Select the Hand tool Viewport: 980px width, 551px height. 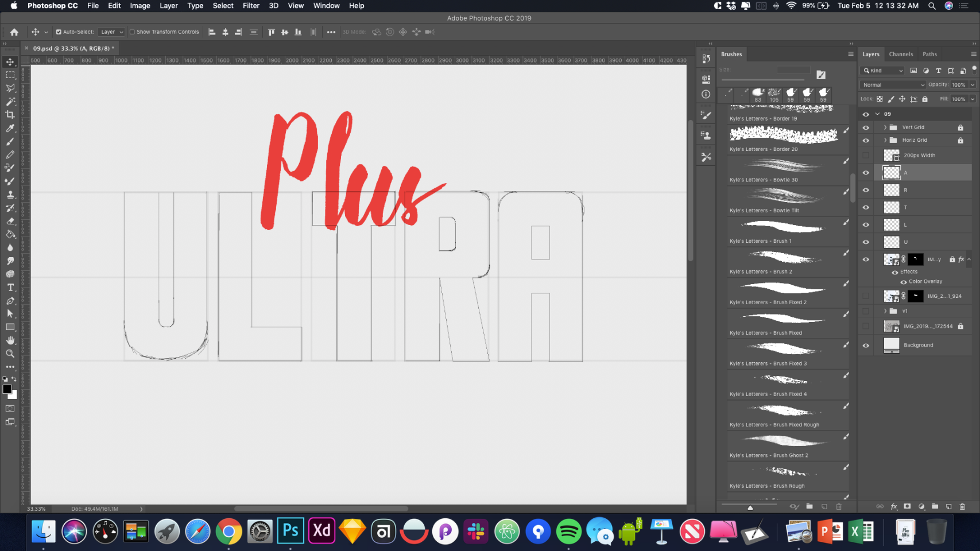(x=10, y=340)
